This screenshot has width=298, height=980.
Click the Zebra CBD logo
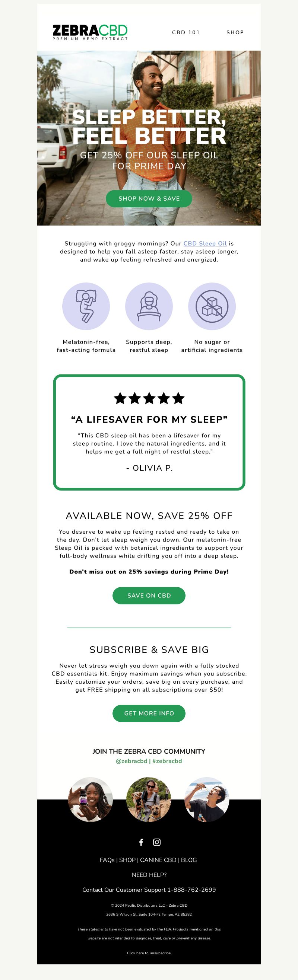click(x=90, y=32)
